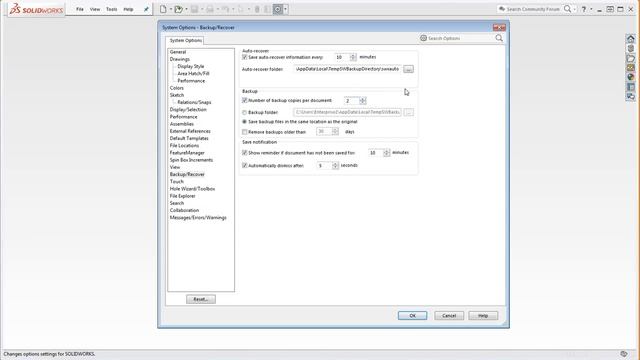Click the New document icon
Screen dimensions: 640x360
(x=163, y=9)
